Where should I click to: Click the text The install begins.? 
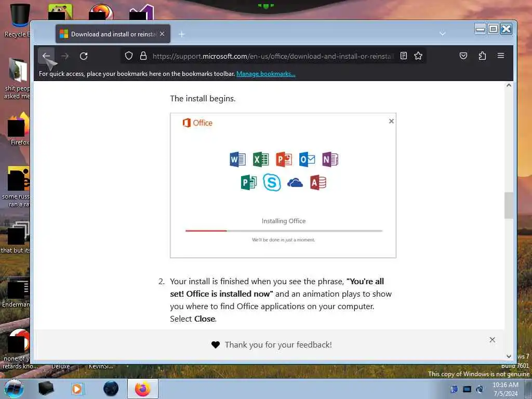point(203,98)
